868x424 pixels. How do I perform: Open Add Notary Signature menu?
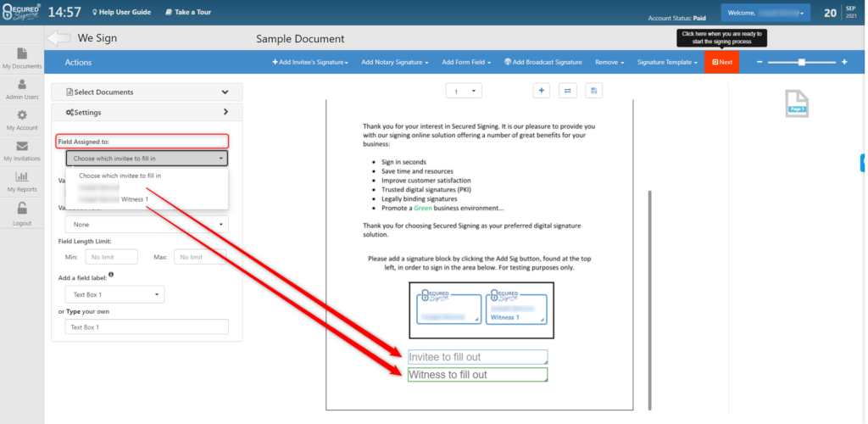[395, 63]
